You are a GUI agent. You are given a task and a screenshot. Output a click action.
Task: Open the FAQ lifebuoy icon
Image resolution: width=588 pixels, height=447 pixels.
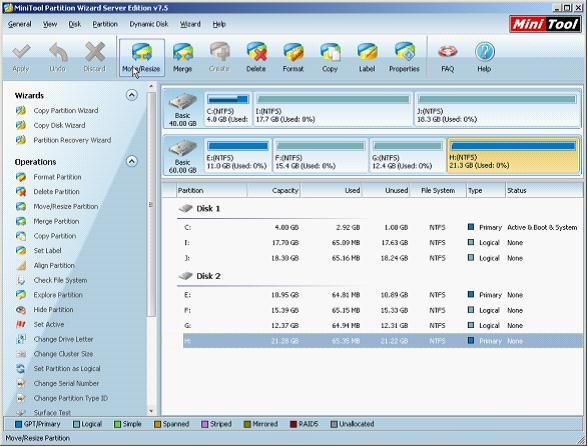448,57
